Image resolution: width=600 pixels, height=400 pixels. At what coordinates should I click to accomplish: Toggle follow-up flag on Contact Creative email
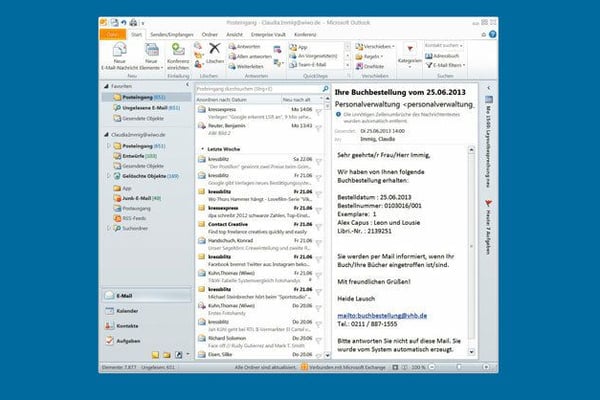(x=321, y=227)
